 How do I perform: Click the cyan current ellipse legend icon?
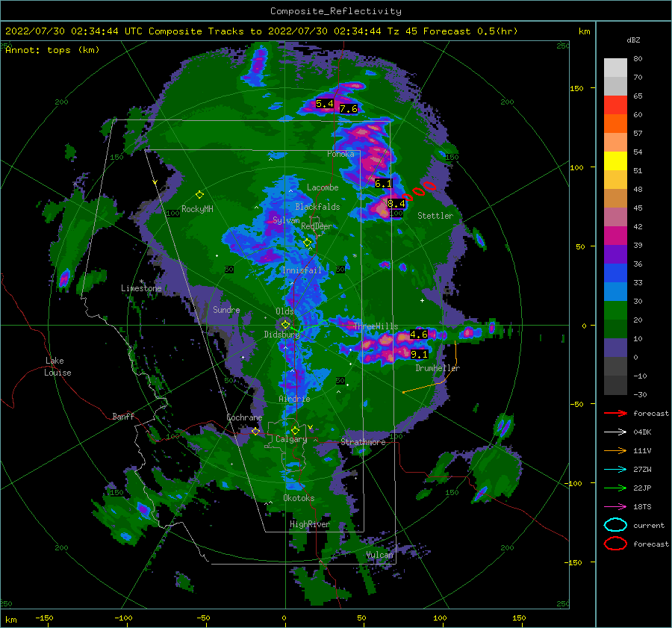coord(615,525)
